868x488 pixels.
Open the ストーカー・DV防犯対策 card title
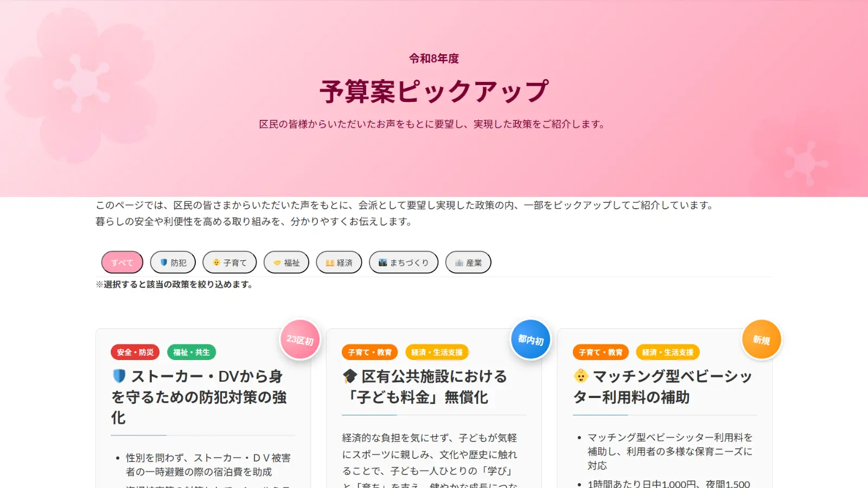(x=199, y=397)
